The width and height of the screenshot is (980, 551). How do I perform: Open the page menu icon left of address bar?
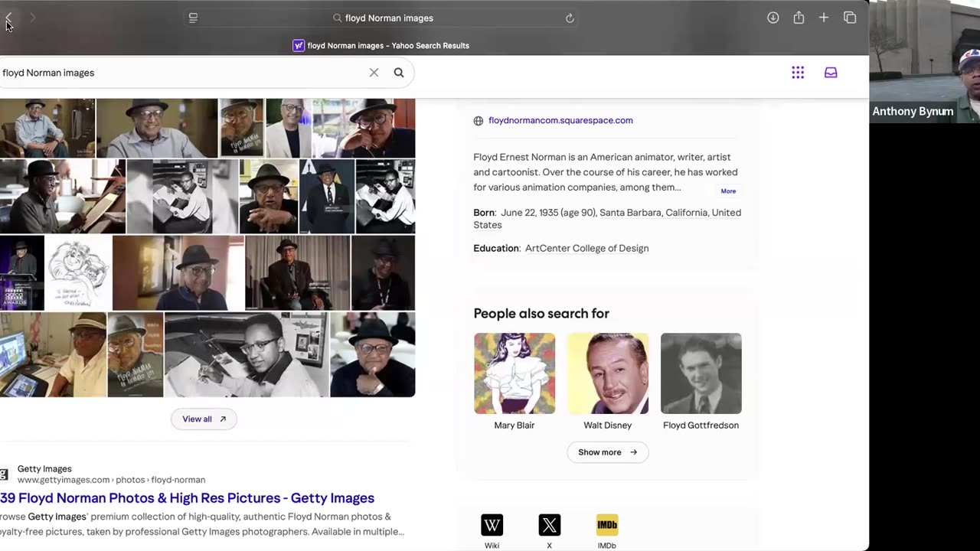click(193, 18)
